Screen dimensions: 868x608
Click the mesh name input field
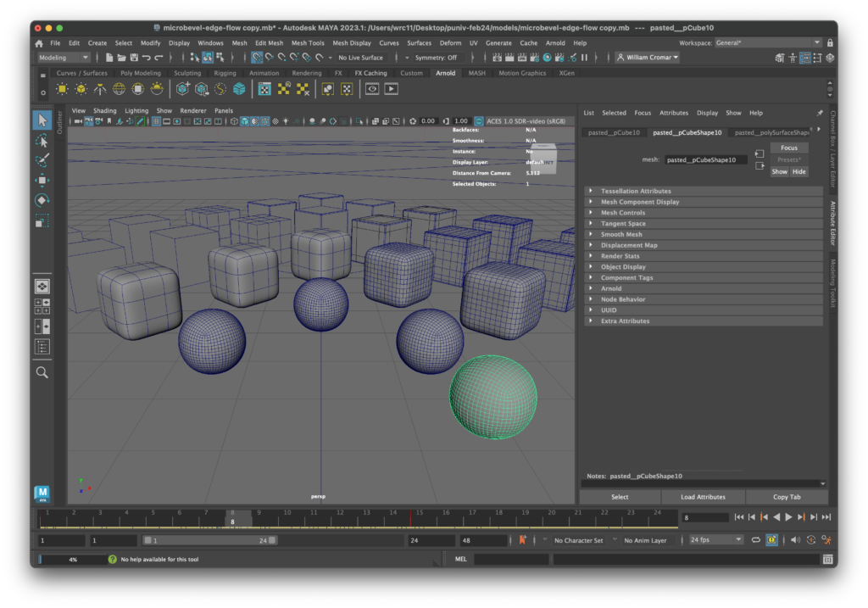tap(705, 159)
